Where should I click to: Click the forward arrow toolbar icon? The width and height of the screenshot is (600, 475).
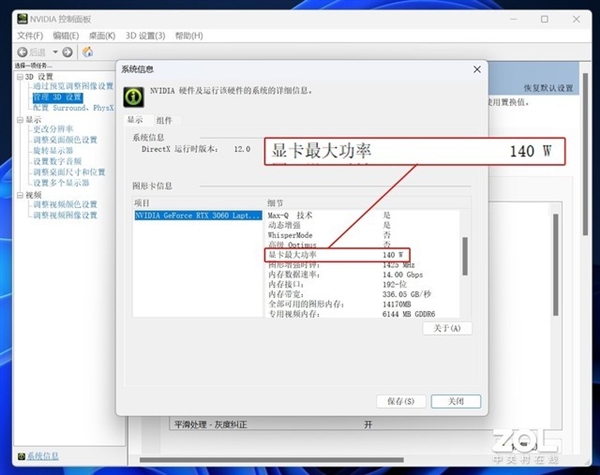[x=67, y=52]
